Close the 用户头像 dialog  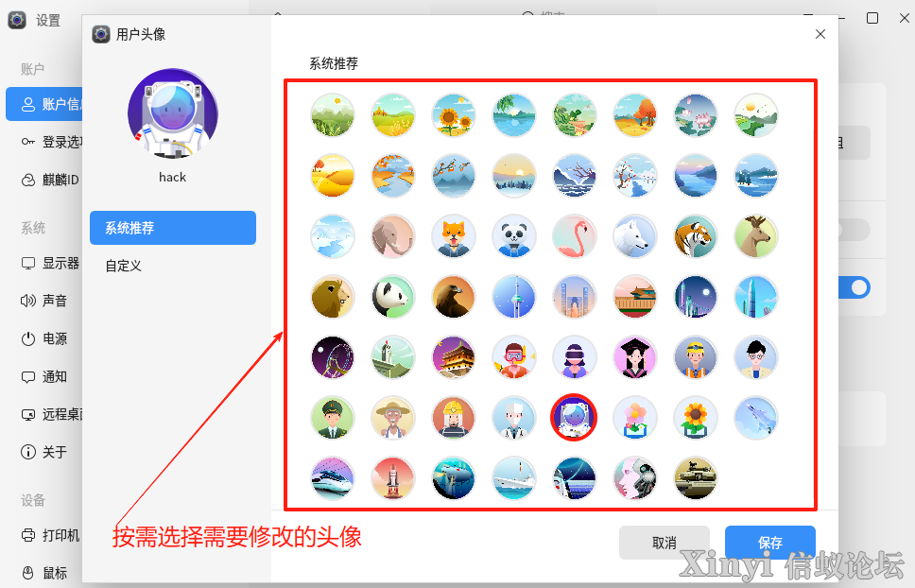(x=820, y=34)
